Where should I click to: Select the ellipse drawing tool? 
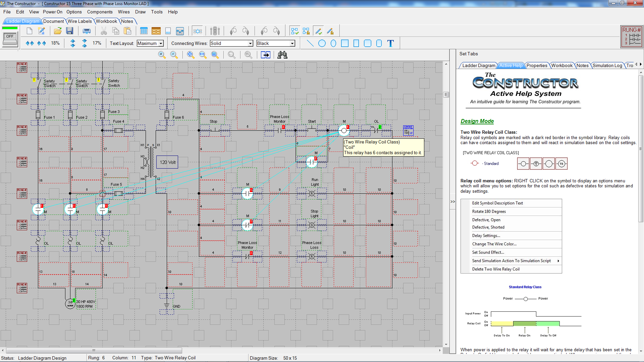pyautogui.click(x=333, y=43)
